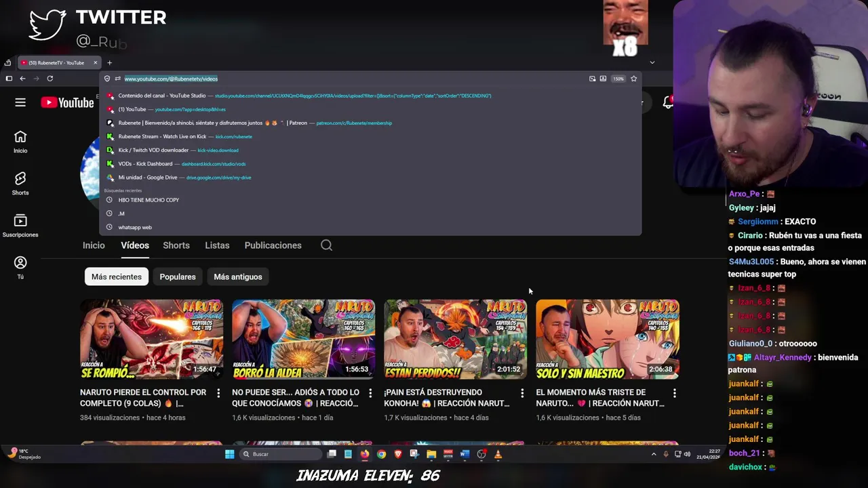
Task: Select suggestion Contenido del canal - YouTube Studio
Action: pos(370,96)
